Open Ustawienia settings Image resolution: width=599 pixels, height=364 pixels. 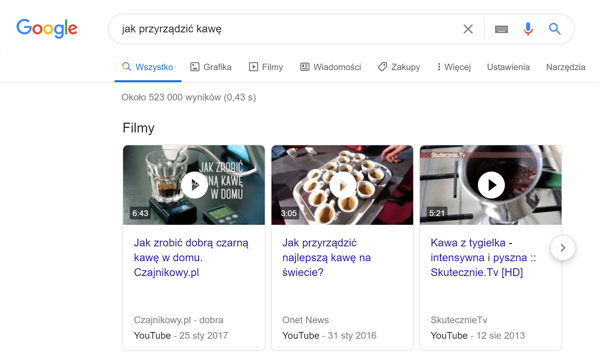point(508,67)
